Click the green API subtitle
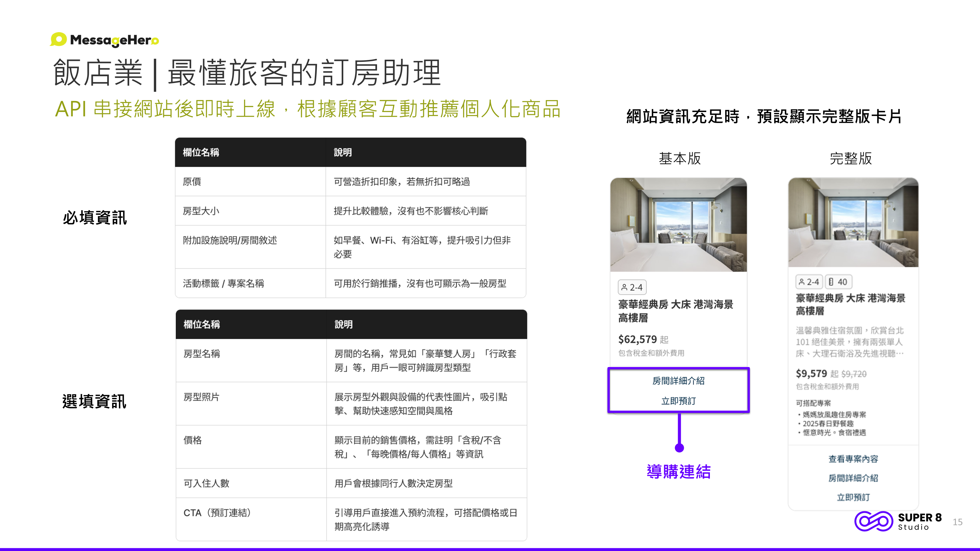 click(307, 109)
